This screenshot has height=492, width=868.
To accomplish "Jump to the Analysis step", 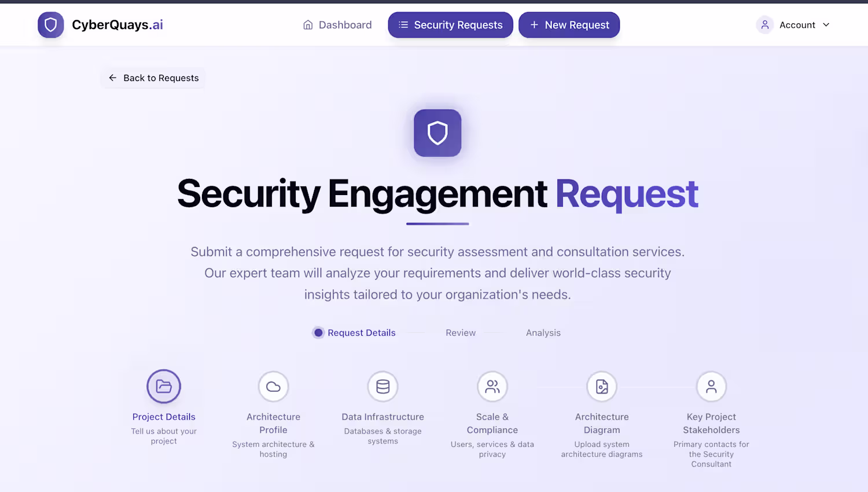I will (543, 333).
